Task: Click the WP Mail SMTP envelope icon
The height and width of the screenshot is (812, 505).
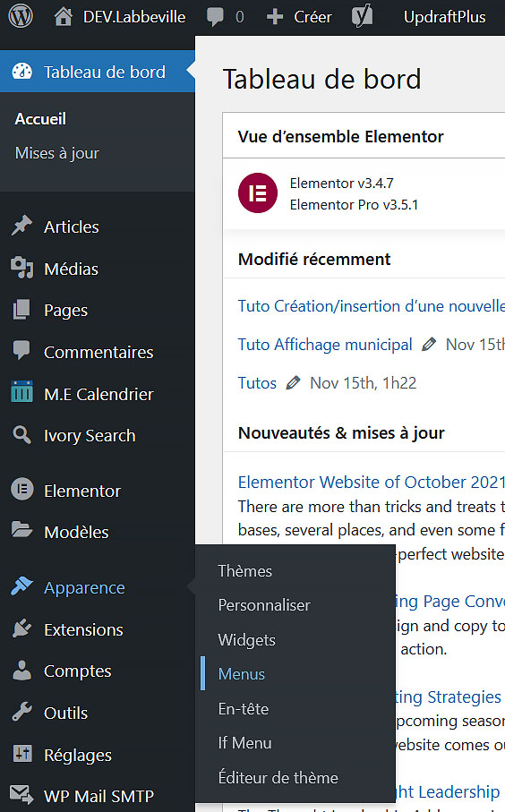Action: [21, 794]
